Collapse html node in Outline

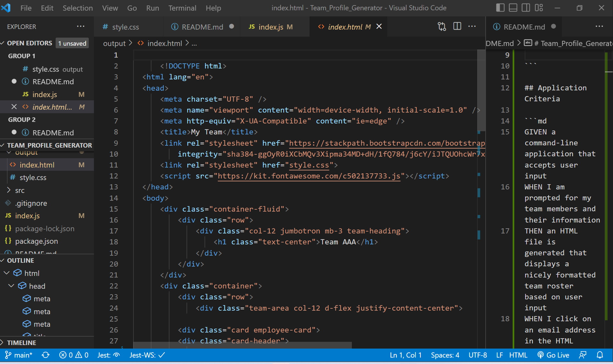tap(6, 273)
